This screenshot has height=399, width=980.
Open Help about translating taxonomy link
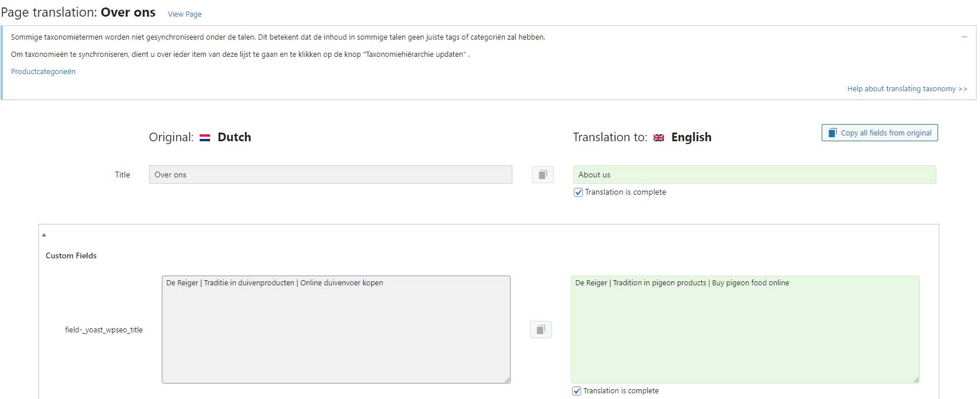click(907, 89)
